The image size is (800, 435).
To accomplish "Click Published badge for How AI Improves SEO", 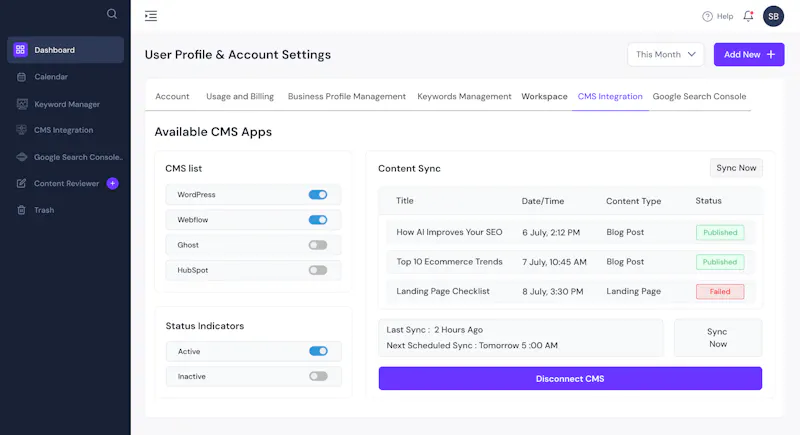I will (720, 233).
